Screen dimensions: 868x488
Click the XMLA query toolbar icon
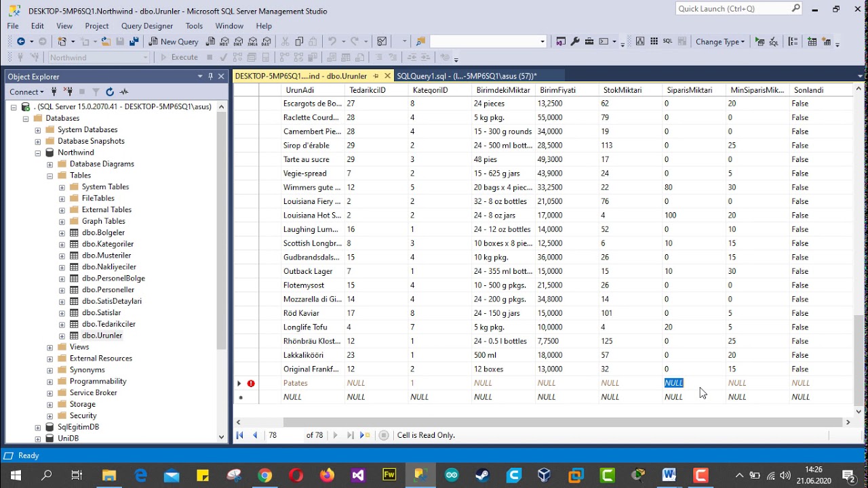[x=252, y=41]
